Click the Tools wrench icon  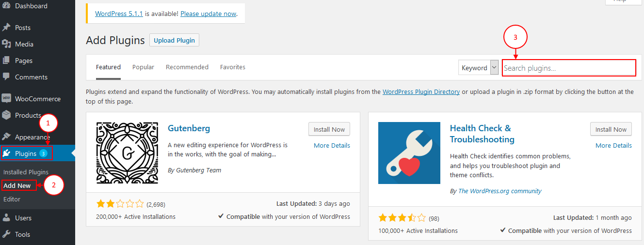[x=6, y=234]
